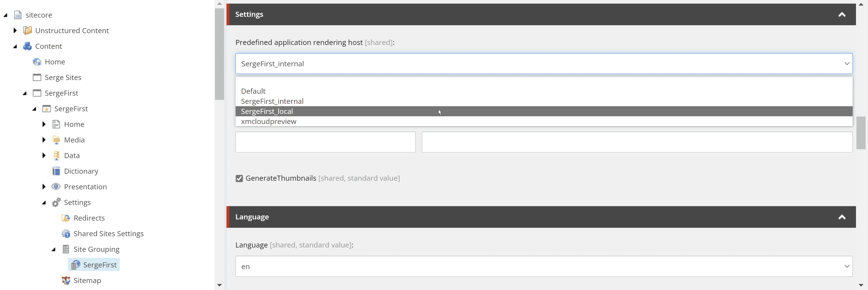868x290 pixels.
Task: Click the Presentation eye icon
Action: pos(56,187)
